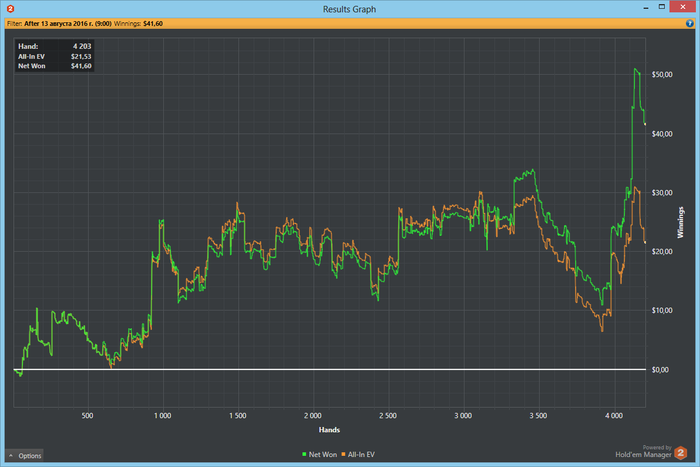Screen dimensions: 700x467
Task: Click the vertical Winnings axis title
Action: point(681,222)
